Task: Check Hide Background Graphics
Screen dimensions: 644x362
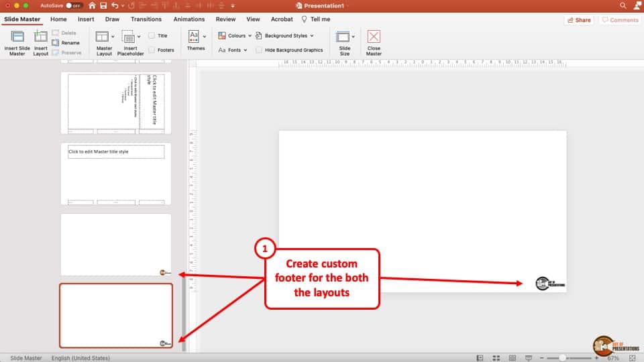Action: pyautogui.click(x=259, y=50)
